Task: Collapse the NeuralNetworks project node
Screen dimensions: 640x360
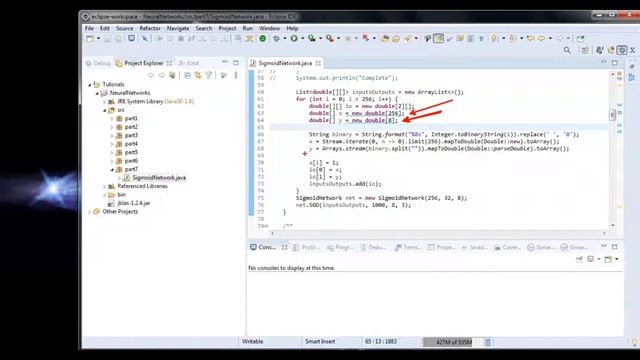Action: point(97,93)
